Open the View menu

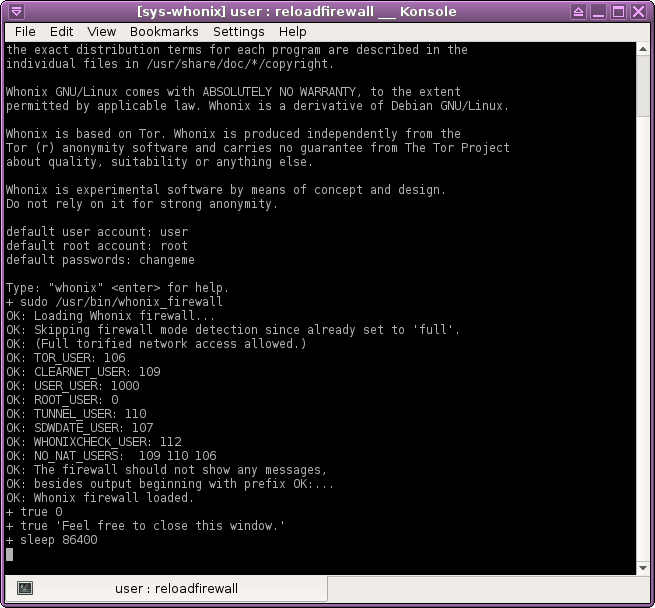[x=101, y=32]
